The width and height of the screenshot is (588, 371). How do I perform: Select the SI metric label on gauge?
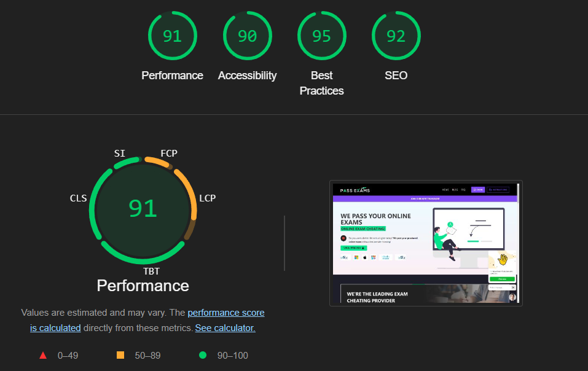[120, 154]
